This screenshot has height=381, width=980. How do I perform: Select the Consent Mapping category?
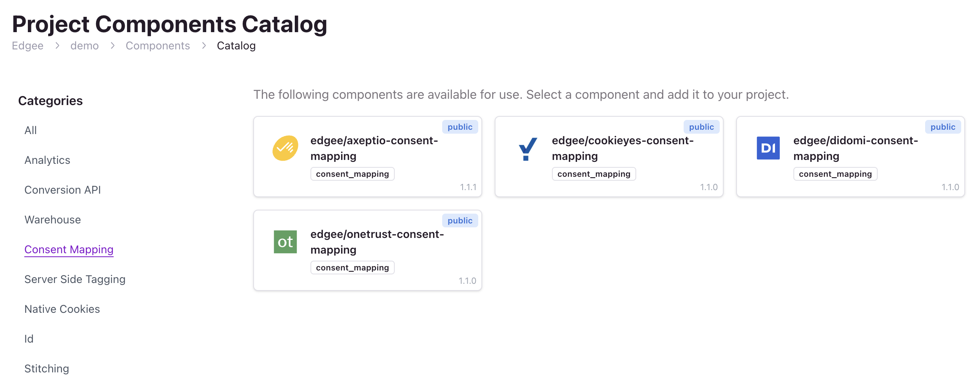pos(69,249)
